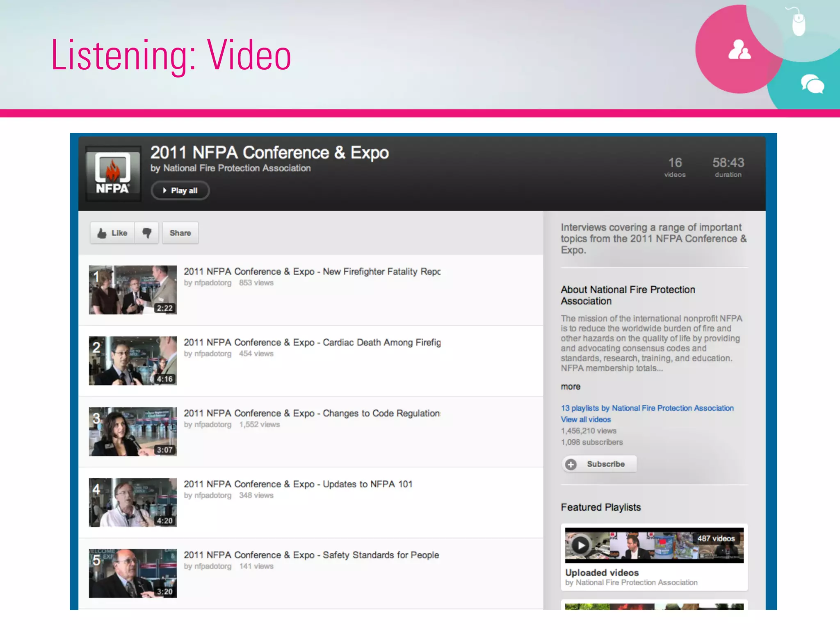Viewport: 840px width, 630px height.
Task: Open the Share button
Action: [180, 233]
